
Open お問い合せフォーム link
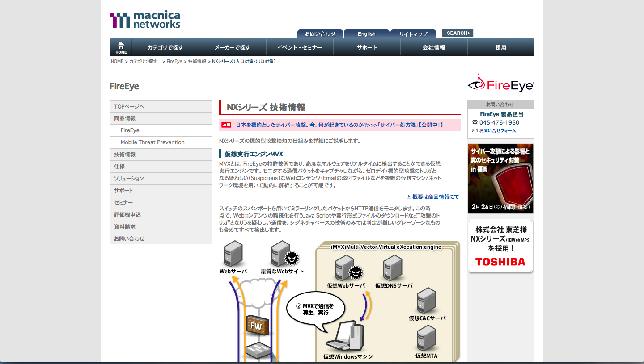[497, 131]
